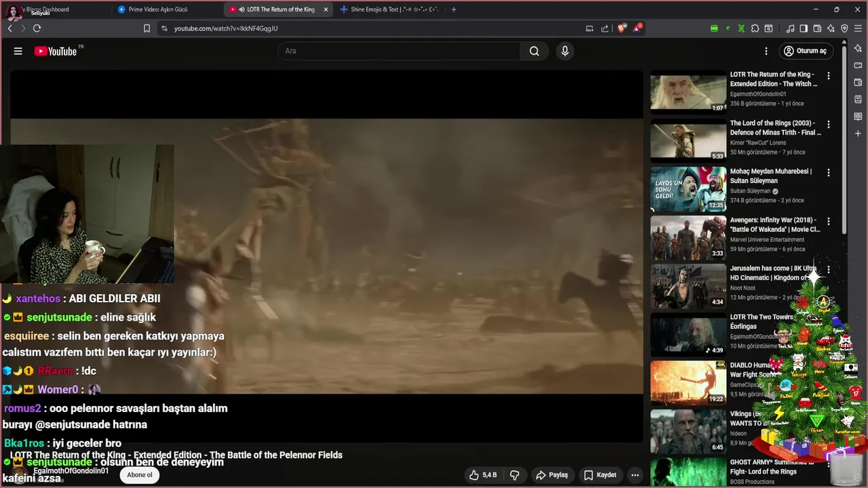Open the VPN shield icon
The height and width of the screenshot is (488, 868).
(844, 28)
